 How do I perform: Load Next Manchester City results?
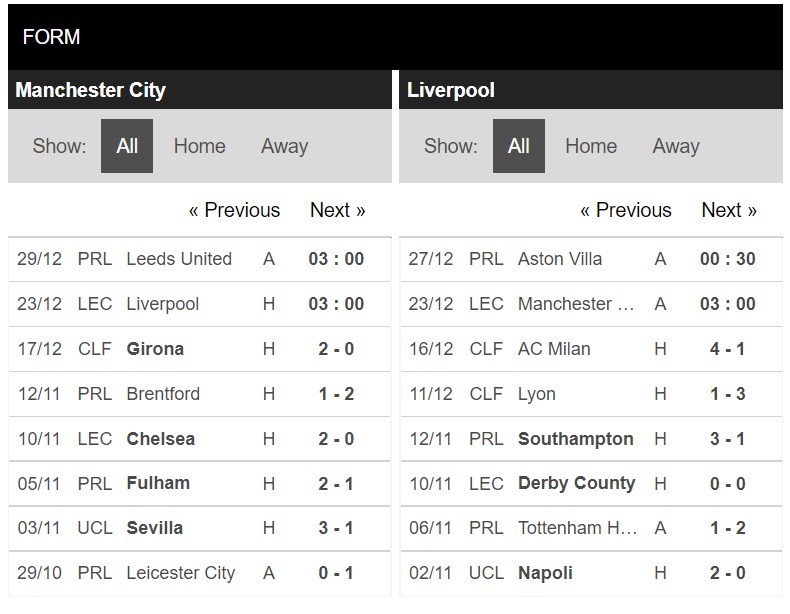click(337, 210)
